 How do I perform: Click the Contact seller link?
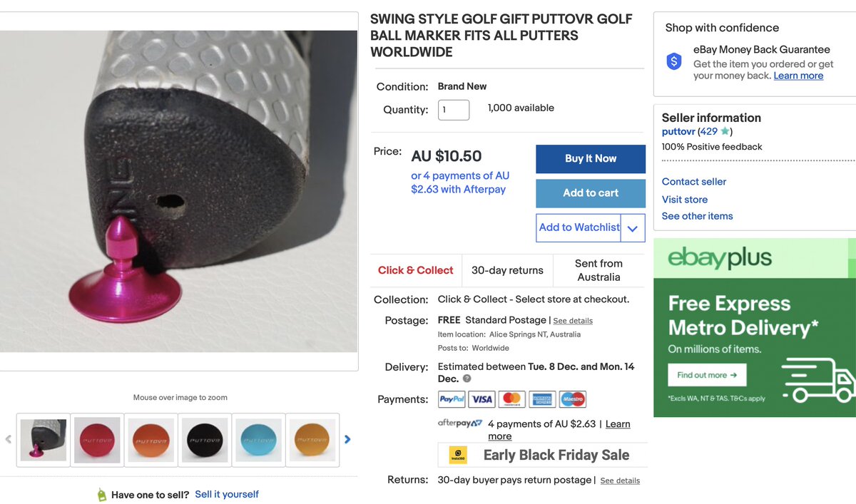pos(694,182)
